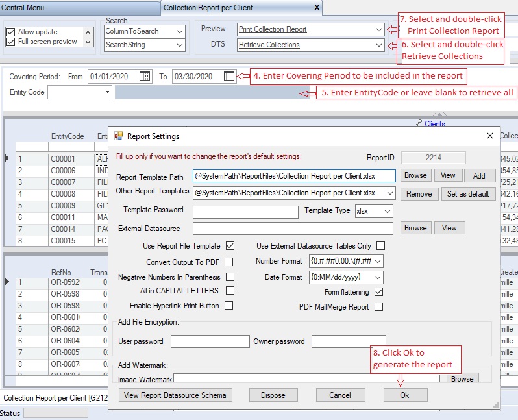Image resolution: width=518 pixels, height=420 pixels.
Task: Select entity row C00009
Action: pyautogui.click(x=62, y=206)
